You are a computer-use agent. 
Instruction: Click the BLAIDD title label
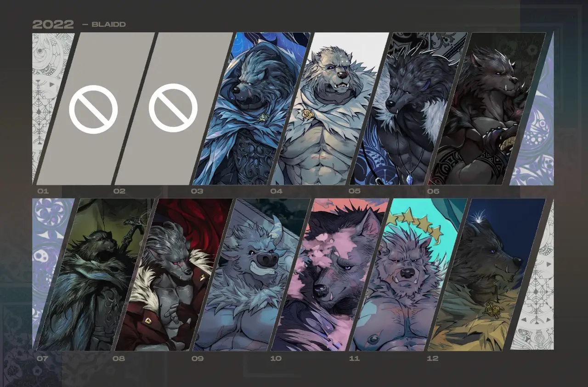(108, 24)
